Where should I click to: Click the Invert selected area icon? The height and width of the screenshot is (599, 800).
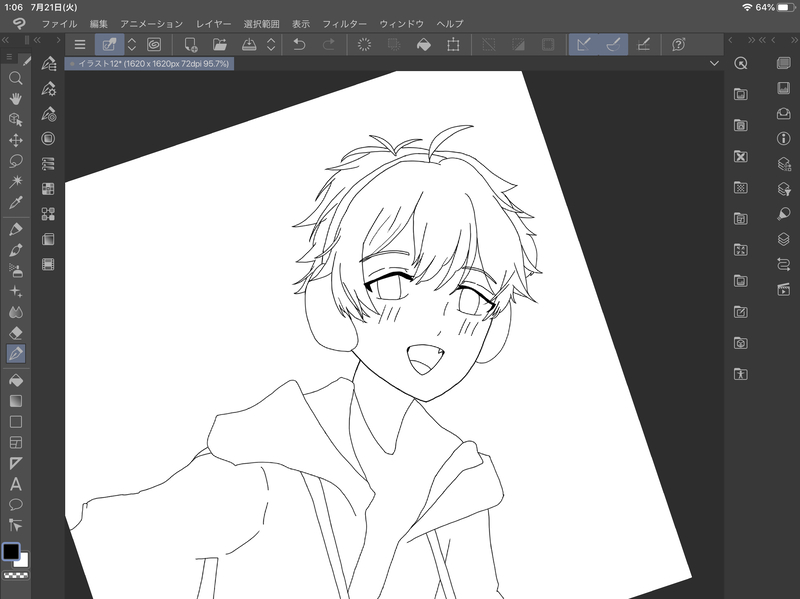click(x=518, y=45)
